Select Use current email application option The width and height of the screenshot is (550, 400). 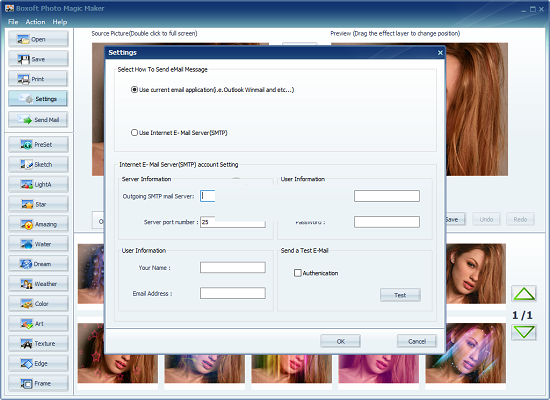coord(213,90)
